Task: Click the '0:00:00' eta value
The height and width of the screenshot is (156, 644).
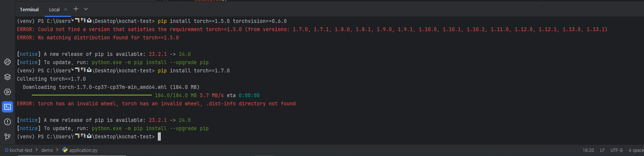Action: [249, 95]
